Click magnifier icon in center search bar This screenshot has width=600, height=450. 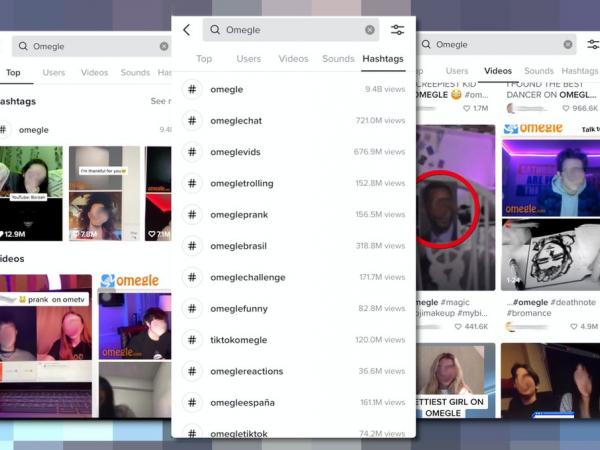tap(215, 30)
